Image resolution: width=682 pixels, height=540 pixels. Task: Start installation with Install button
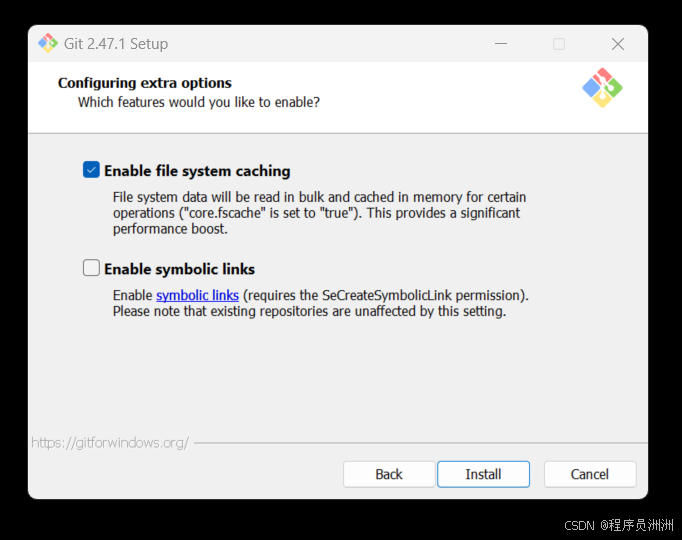[x=483, y=474]
